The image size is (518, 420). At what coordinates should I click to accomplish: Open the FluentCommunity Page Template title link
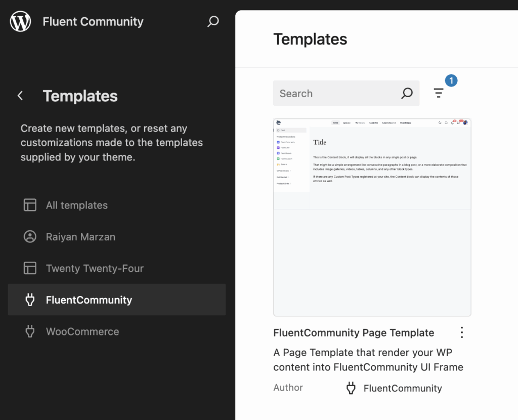tap(354, 333)
